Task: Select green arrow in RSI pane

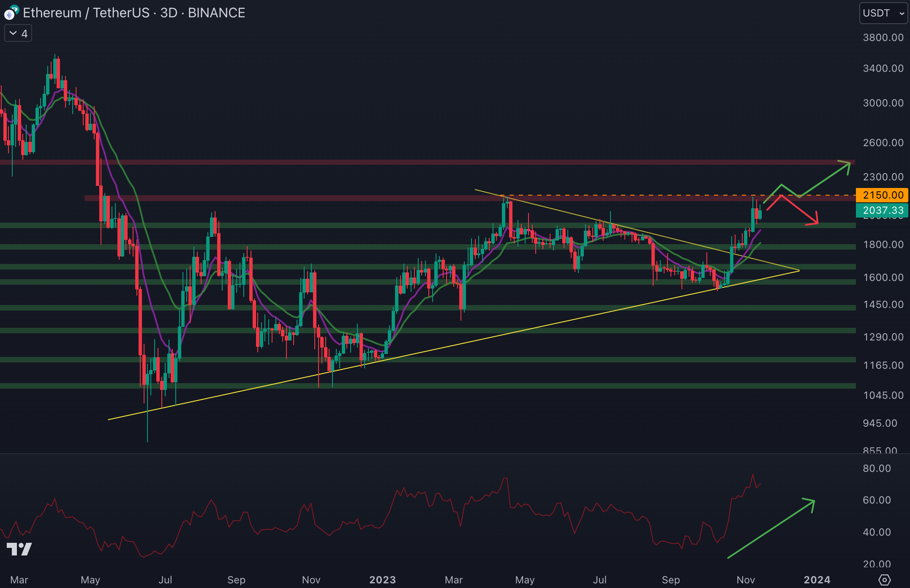Action: click(771, 529)
